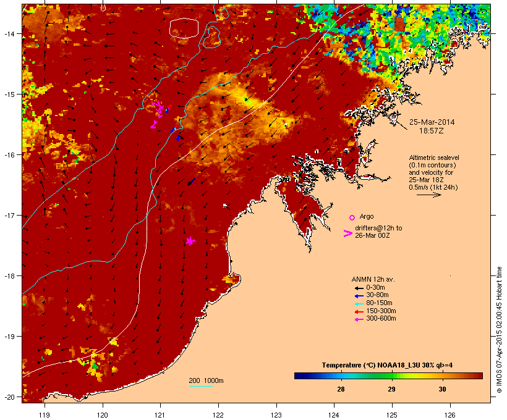Click the magenta star marker near 17.4S 121.5E

(x=190, y=241)
